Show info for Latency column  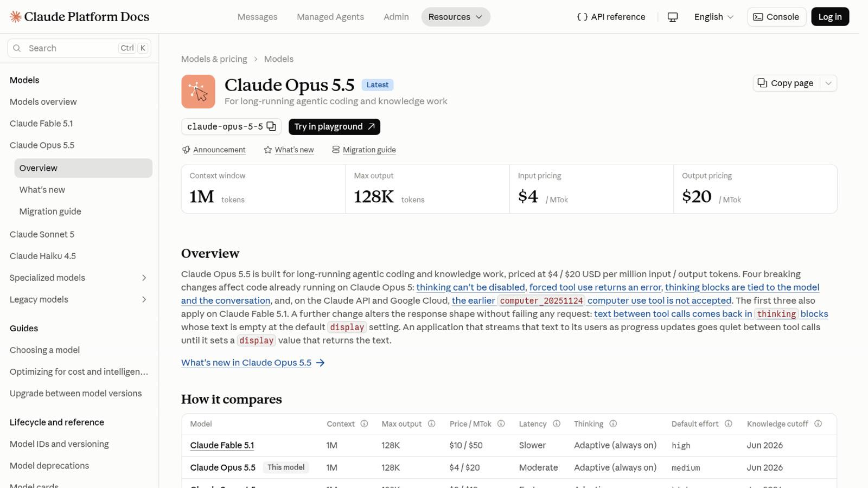click(x=556, y=424)
